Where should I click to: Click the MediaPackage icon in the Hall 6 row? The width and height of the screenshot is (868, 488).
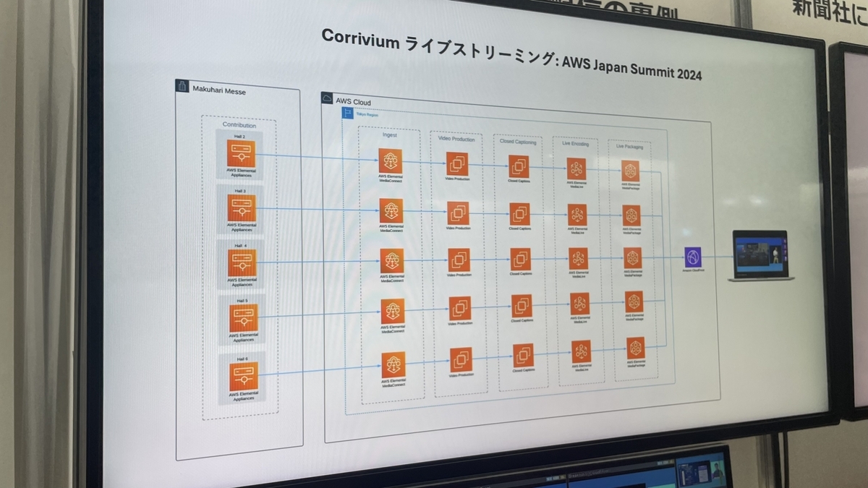[x=636, y=348]
